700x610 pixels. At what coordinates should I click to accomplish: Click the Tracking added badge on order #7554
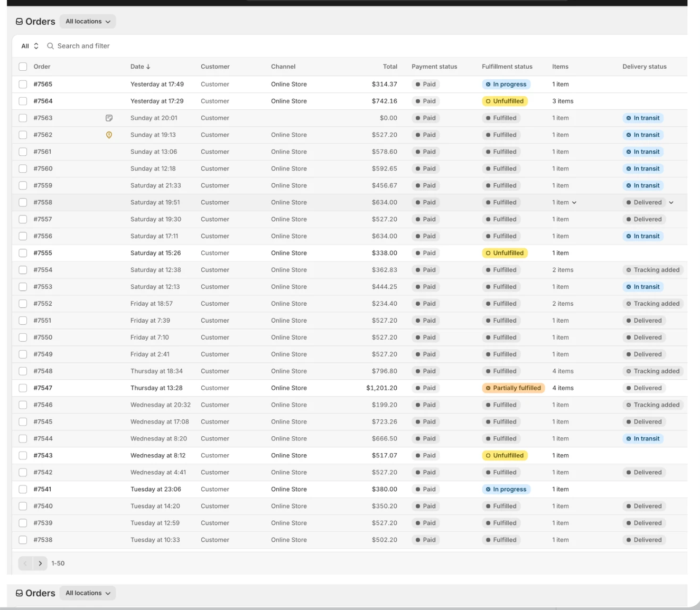click(x=653, y=270)
